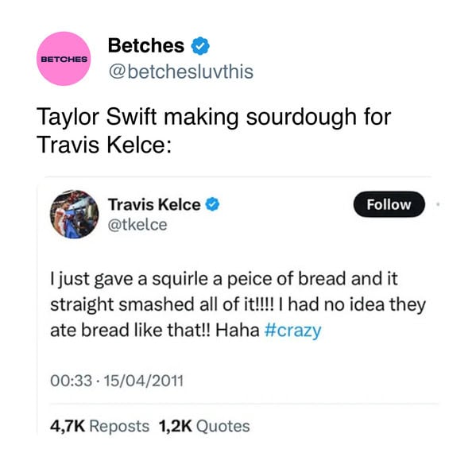Click the small dot beside Follow

[438, 204]
